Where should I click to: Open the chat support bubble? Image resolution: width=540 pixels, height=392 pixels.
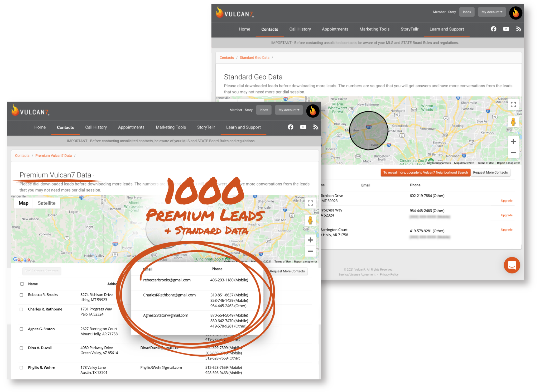[x=512, y=265]
